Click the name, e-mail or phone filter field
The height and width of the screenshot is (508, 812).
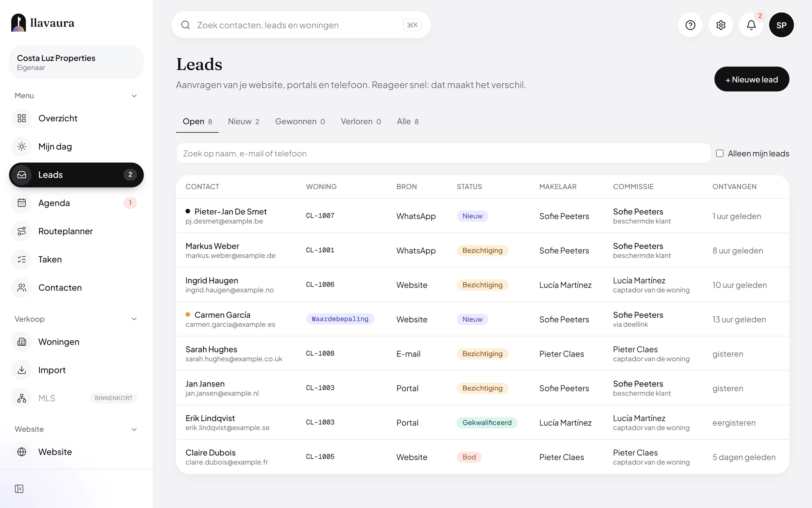coord(444,153)
